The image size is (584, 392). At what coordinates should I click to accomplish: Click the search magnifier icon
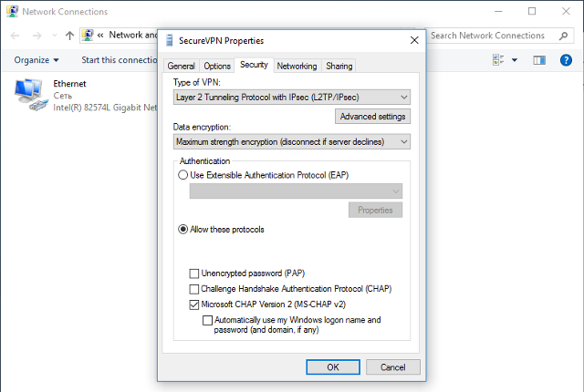pos(564,36)
